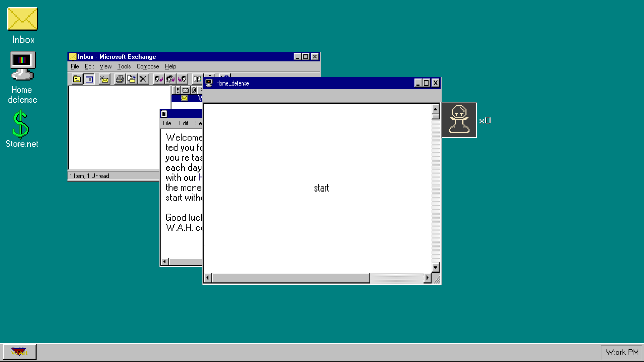Click the envelope item type column header
Image resolution: width=644 pixels, height=362 pixels.
(x=185, y=90)
